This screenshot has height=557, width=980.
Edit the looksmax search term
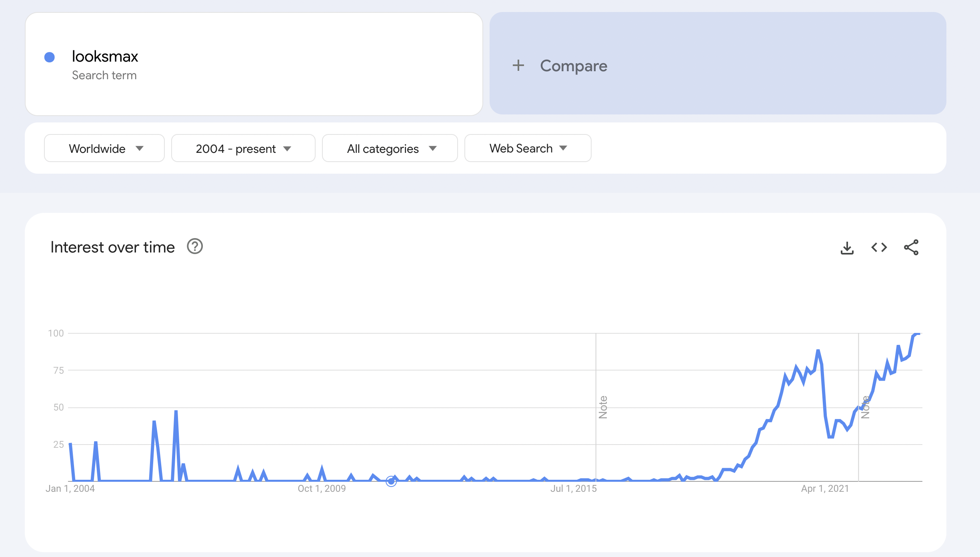(x=254, y=64)
